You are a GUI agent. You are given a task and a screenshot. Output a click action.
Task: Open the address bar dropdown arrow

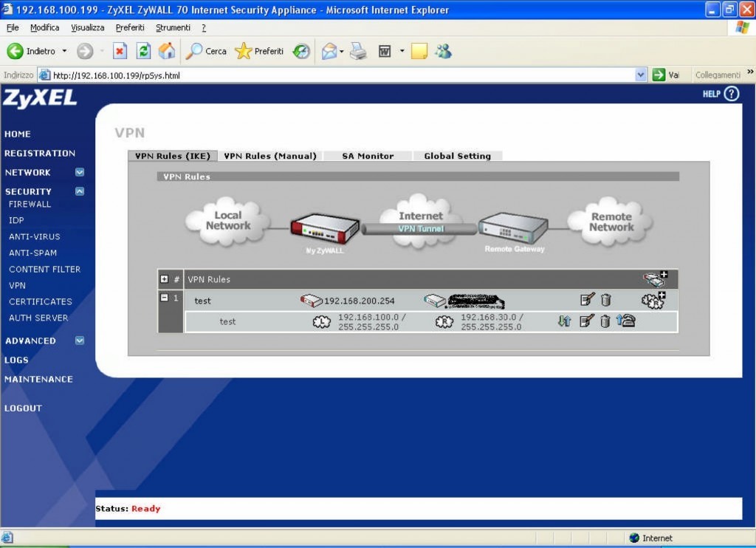(x=640, y=75)
